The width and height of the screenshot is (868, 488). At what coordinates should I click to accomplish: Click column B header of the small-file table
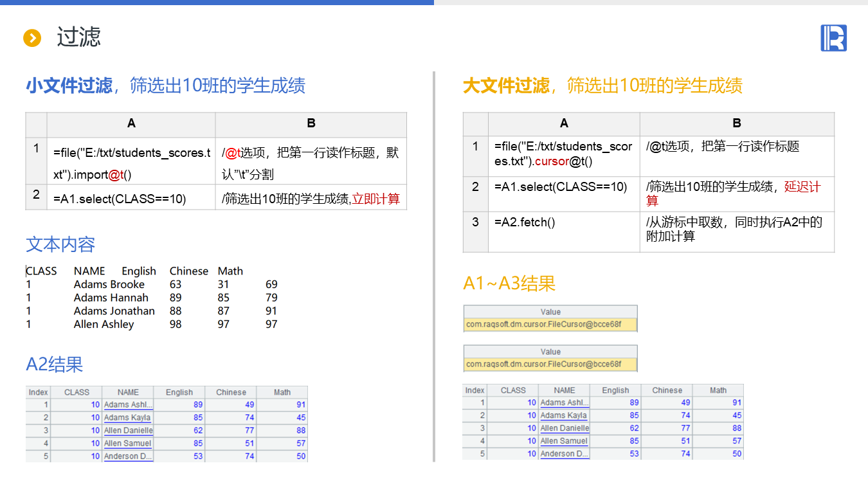pyautogui.click(x=311, y=124)
